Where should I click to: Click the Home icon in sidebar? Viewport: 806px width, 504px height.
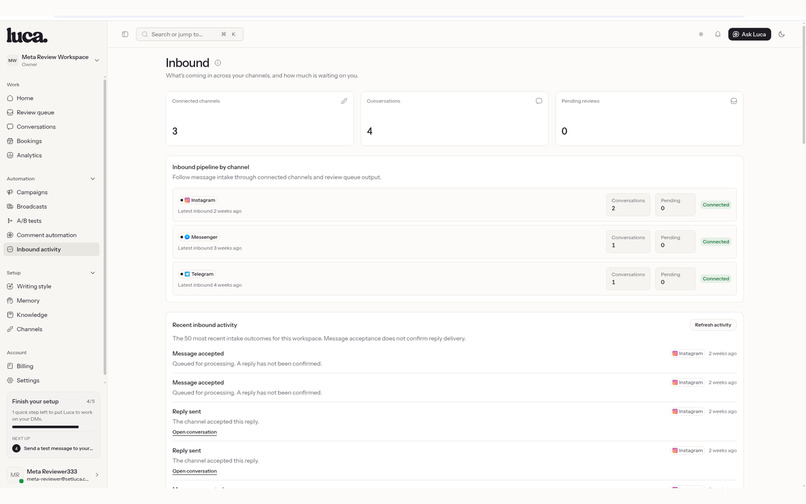coord(10,98)
